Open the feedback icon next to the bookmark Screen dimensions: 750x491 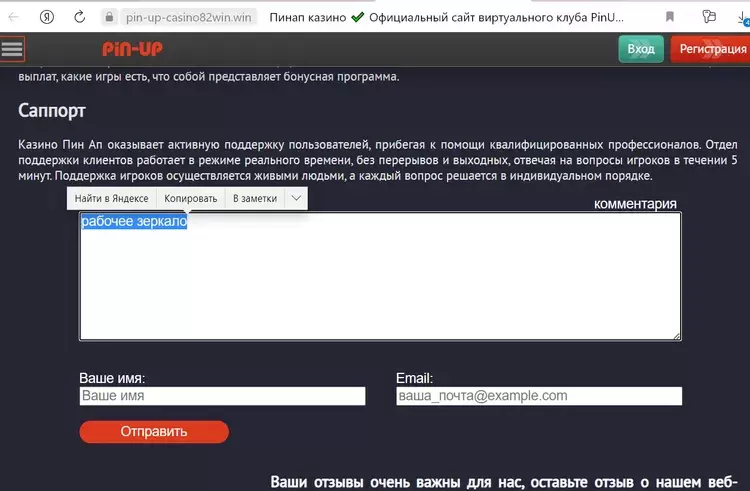pos(709,17)
